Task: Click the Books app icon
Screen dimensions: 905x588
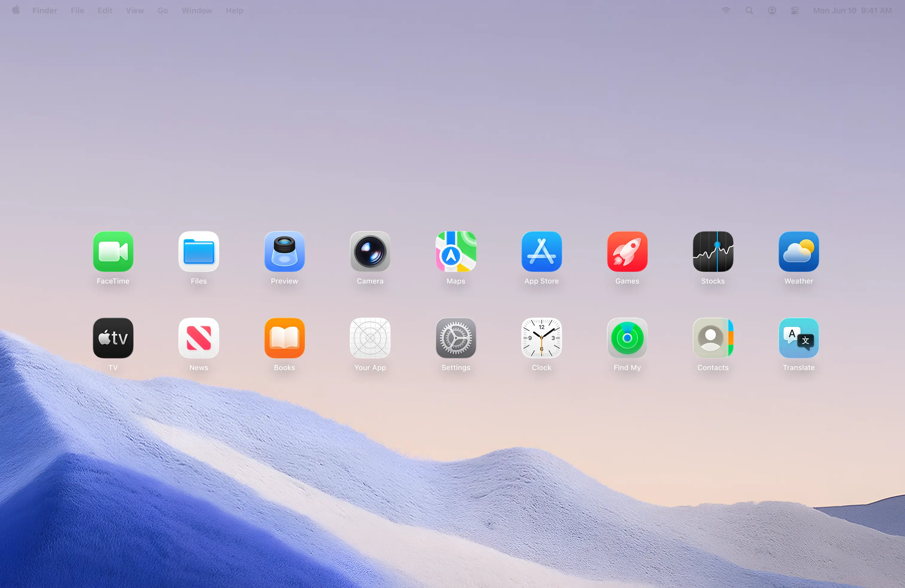Action: click(284, 338)
